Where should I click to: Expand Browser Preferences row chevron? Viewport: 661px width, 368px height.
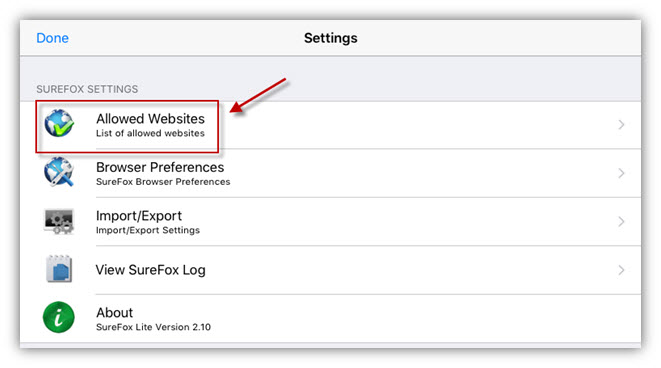click(621, 173)
